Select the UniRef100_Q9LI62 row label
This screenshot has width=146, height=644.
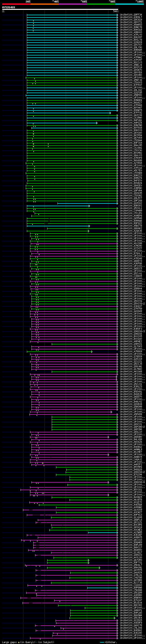(131, 90)
